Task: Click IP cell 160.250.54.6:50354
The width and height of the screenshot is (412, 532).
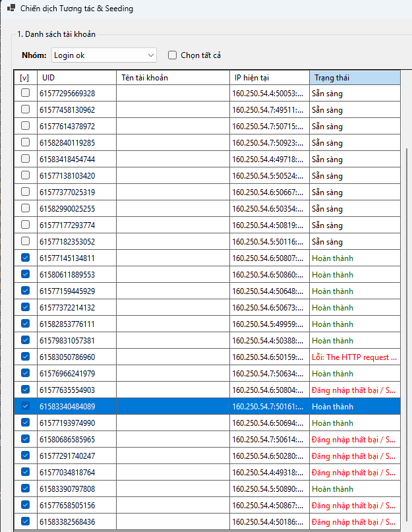Action: click(x=270, y=209)
